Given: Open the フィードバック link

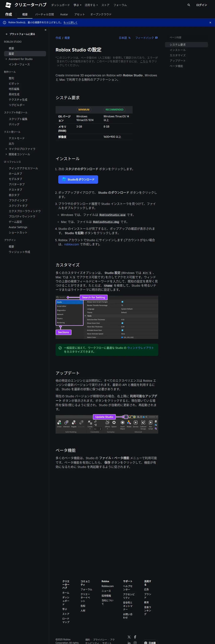Looking at the screenshot, I should pos(146,38).
